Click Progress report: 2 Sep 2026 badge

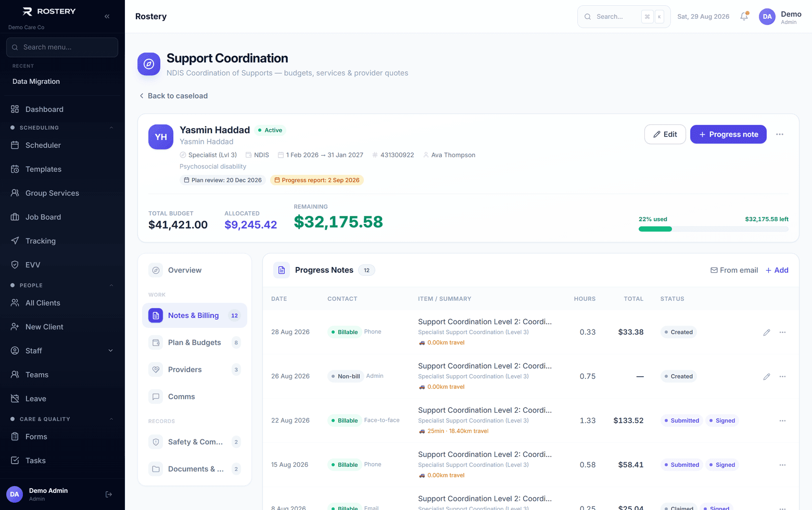317,180
